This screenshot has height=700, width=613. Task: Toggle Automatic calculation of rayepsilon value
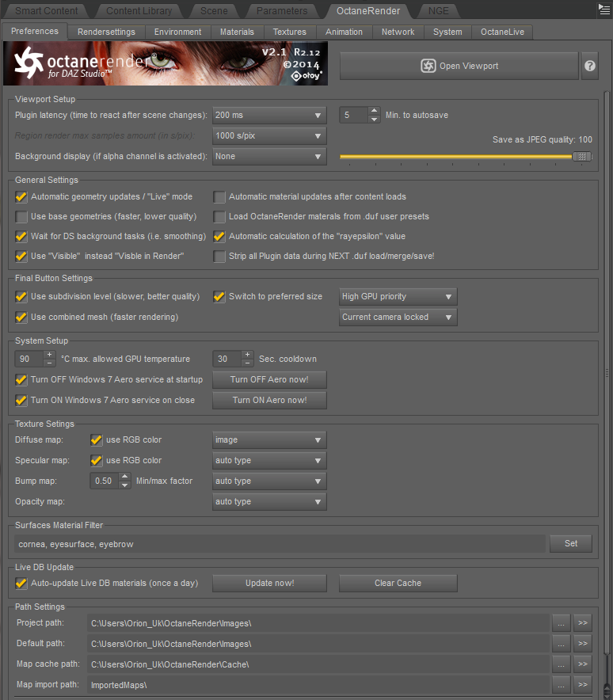click(x=219, y=237)
